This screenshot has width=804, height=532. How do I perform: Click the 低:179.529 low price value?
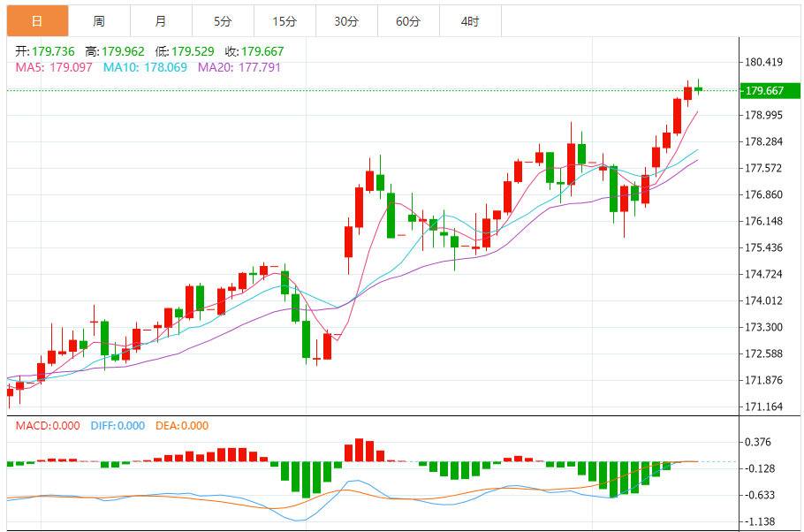tap(185, 51)
